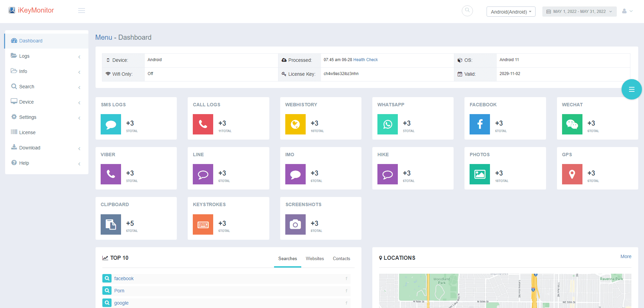Click the 11TOTAL label on Call Logs

[x=225, y=131]
